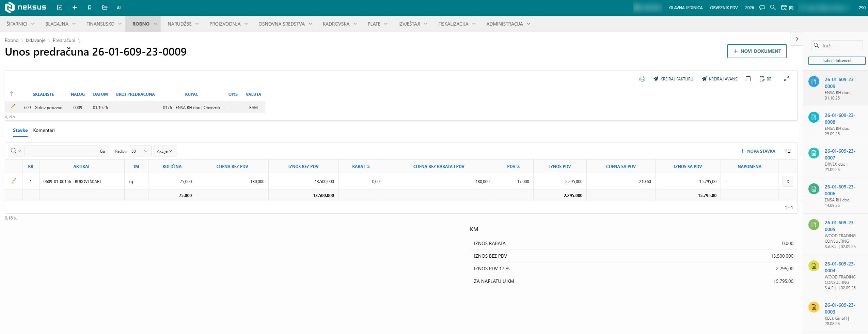Open the Redovi 50 dropdown
The height and width of the screenshot is (334, 868).
click(140, 151)
